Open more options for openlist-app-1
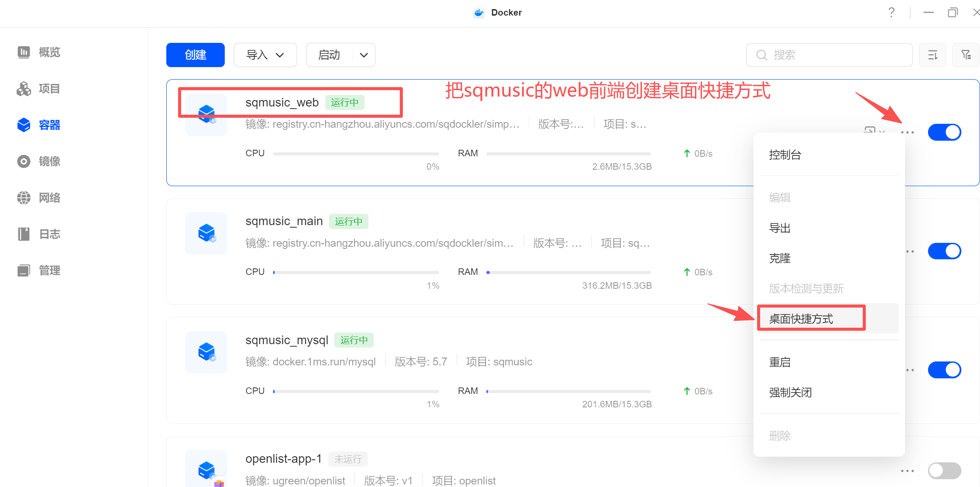980x487 pixels. coord(907,471)
